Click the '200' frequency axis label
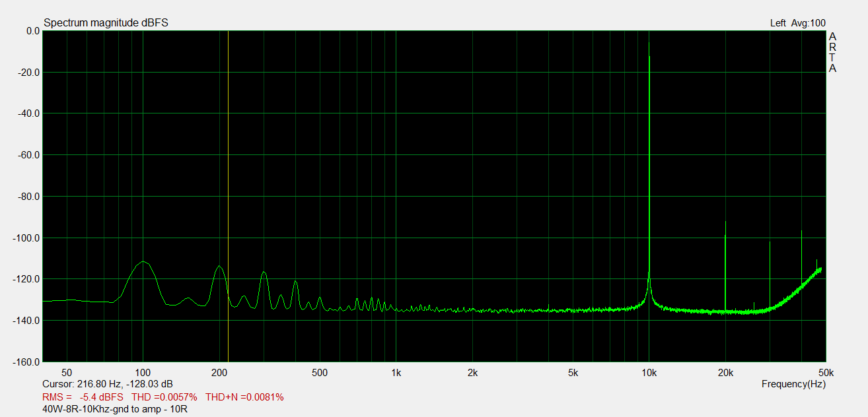Image resolution: width=868 pixels, height=417 pixels. (219, 372)
